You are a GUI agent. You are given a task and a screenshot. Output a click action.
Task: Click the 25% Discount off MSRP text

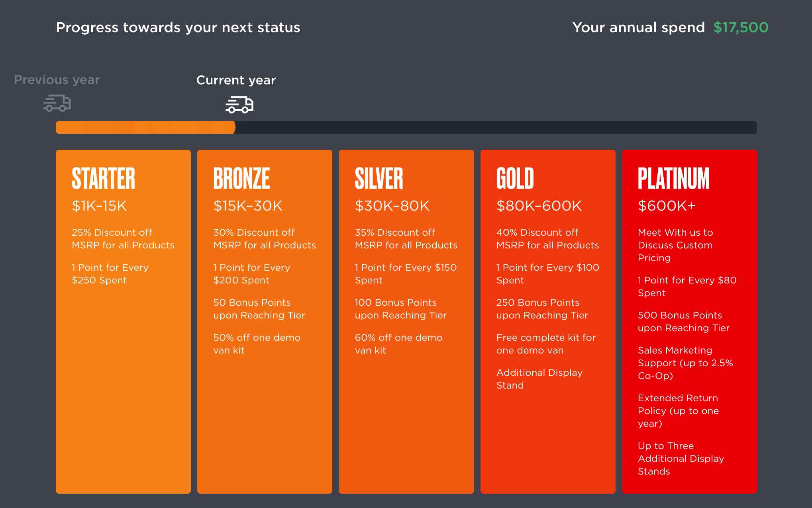123,239
